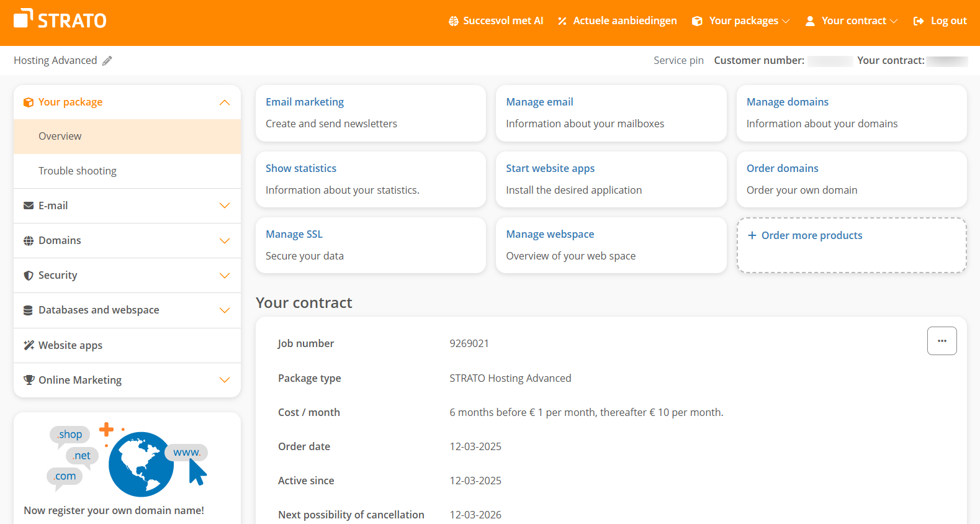Collapse the Your package section
Screen dimensions: 980x524
[224, 102]
